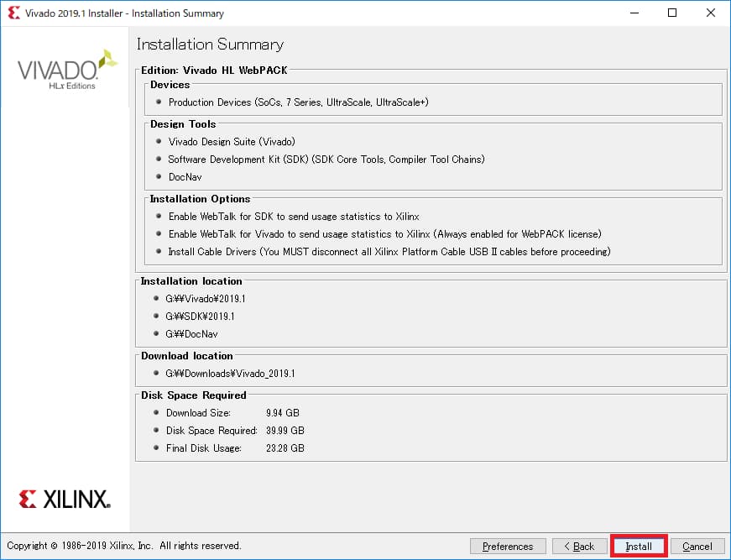Select the Devices group label
731x560 pixels.
170,85
